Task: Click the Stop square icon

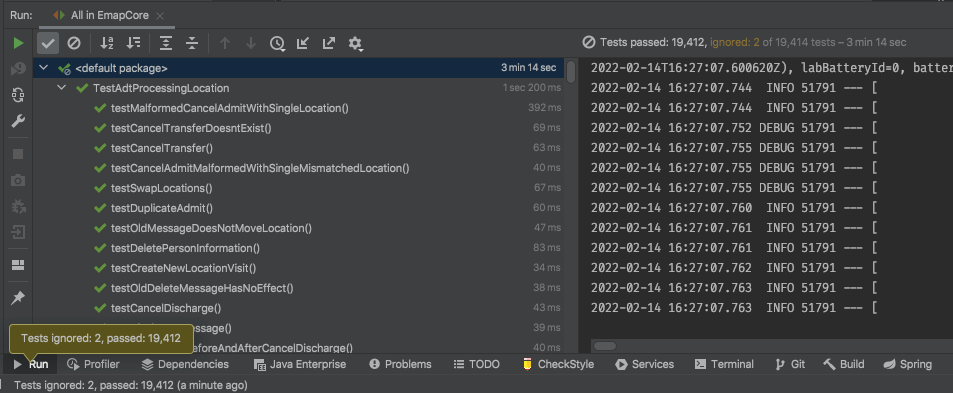Action: click(18, 154)
